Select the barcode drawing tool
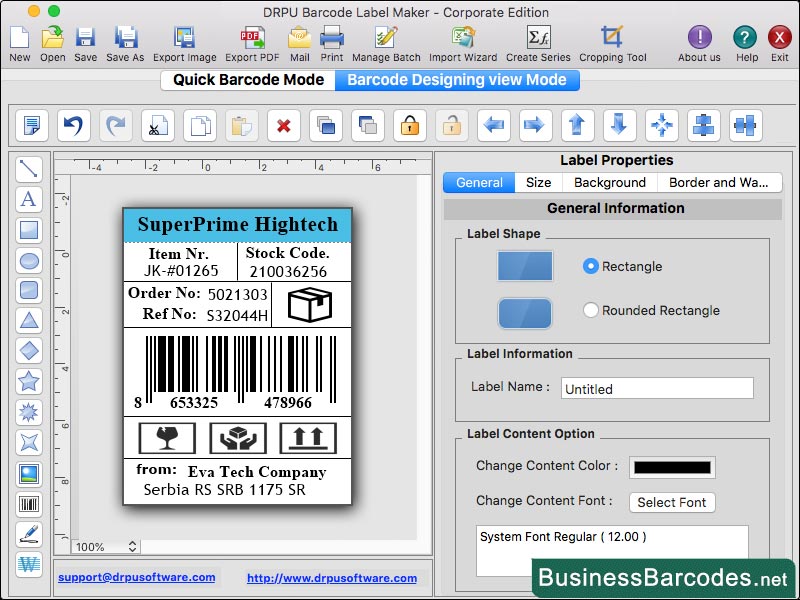800x600 pixels. 29,503
